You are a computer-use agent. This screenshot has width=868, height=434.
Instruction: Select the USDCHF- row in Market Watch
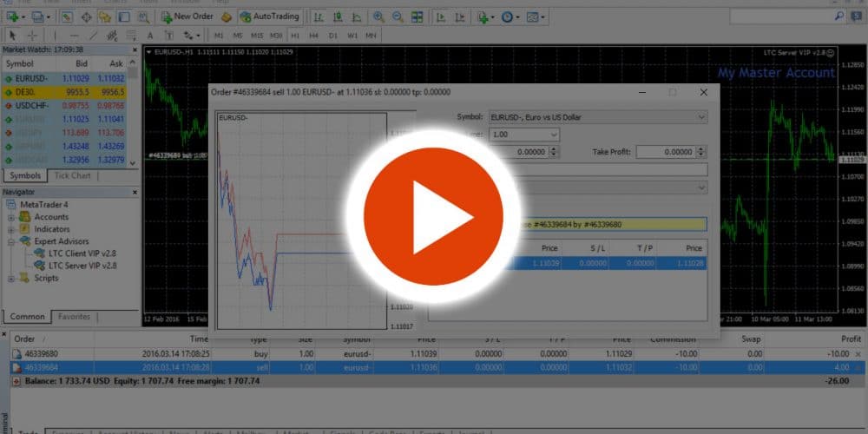[x=65, y=106]
